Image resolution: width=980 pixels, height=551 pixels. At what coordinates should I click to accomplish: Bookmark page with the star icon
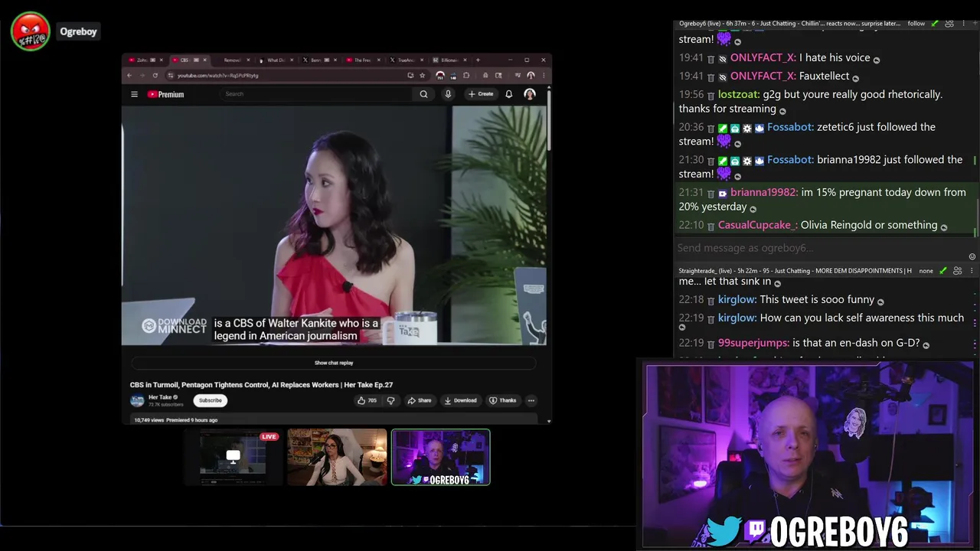coord(422,75)
